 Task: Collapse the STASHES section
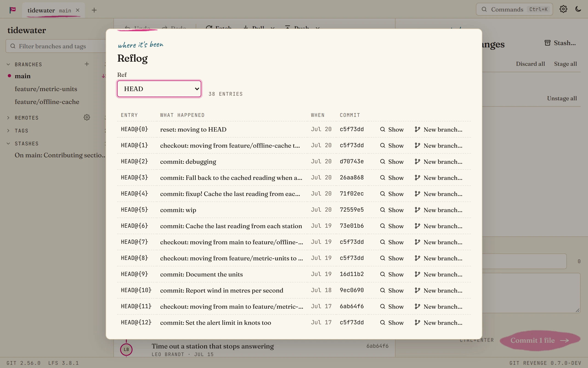(8, 143)
